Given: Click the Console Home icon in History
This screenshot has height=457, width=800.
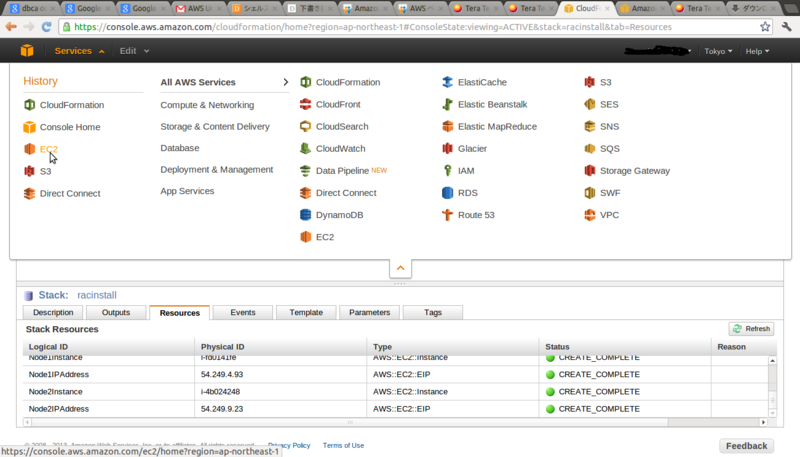Looking at the screenshot, I should tap(30, 126).
